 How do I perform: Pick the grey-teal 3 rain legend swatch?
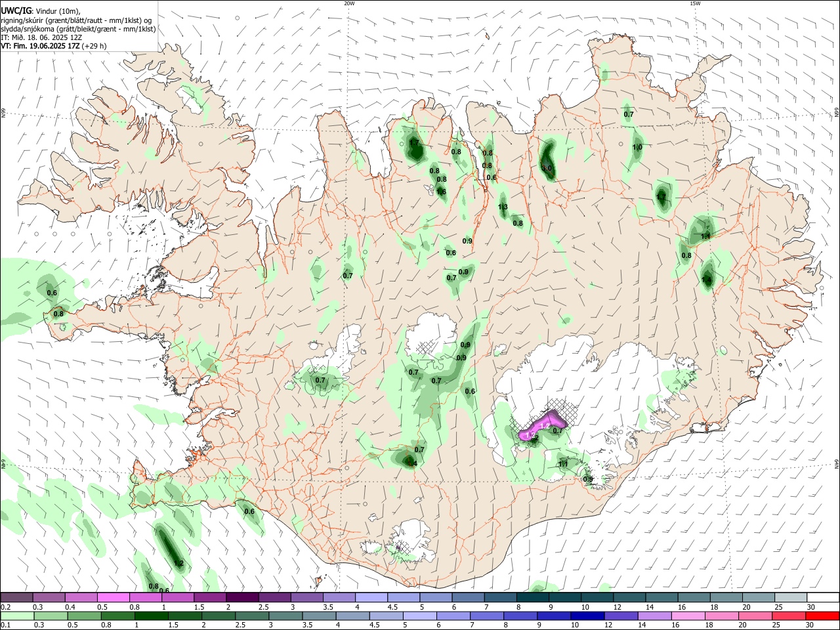point(285,616)
